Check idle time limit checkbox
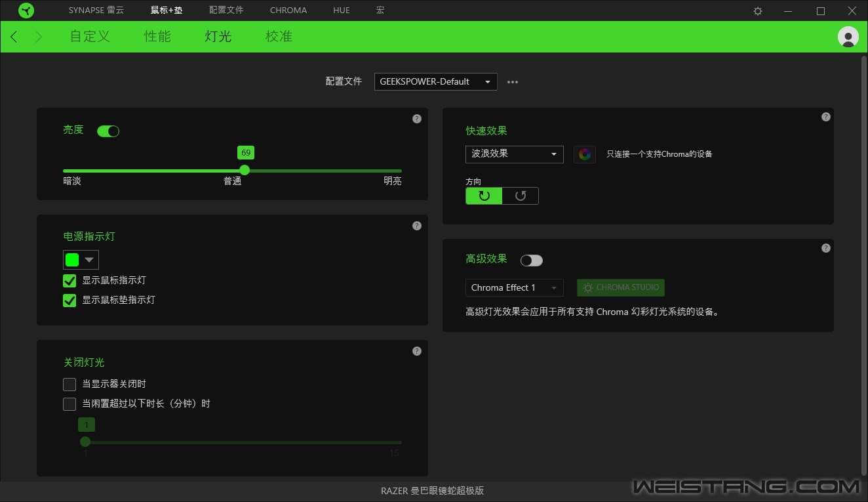The width and height of the screenshot is (868, 502). coord(69,404)
